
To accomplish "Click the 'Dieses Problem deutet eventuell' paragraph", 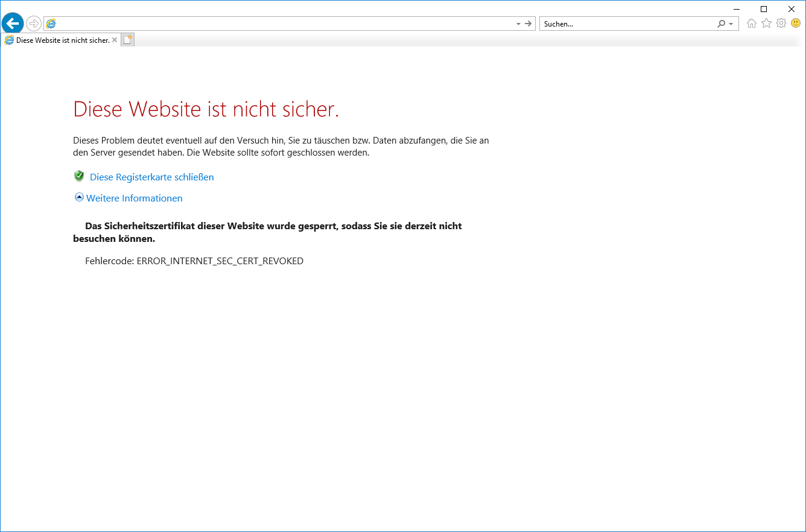I will (281, 147).
